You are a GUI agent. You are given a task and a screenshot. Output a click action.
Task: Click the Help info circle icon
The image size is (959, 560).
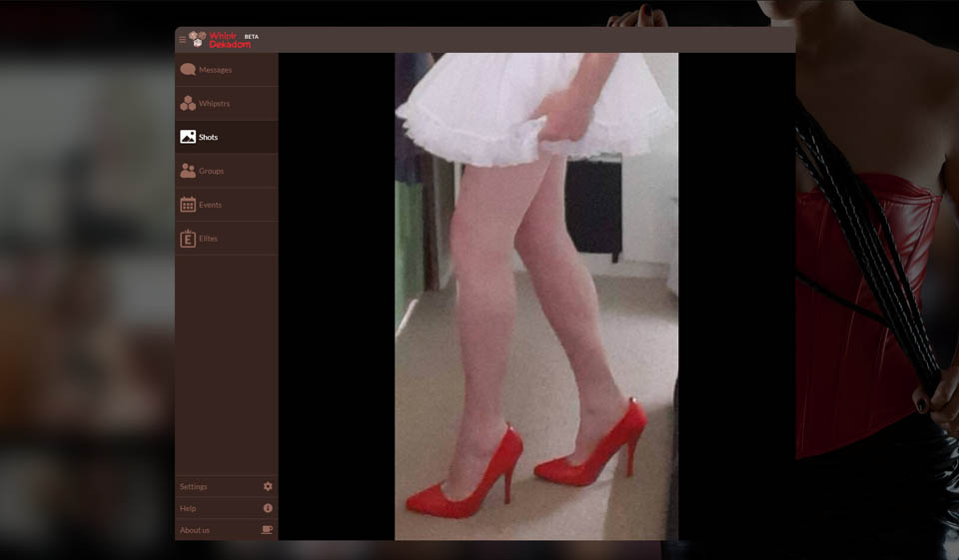(x=268, y=508)
